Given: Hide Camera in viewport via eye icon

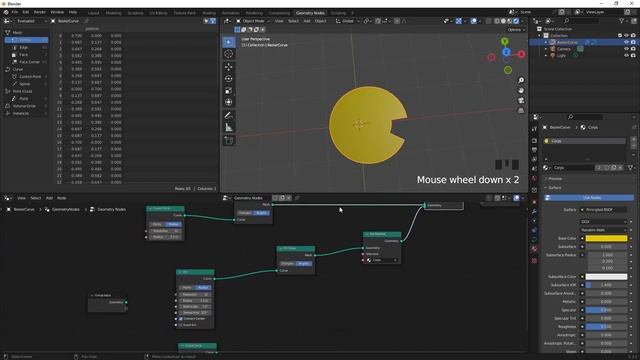Looking at the screenshot, I should (626, 49).
